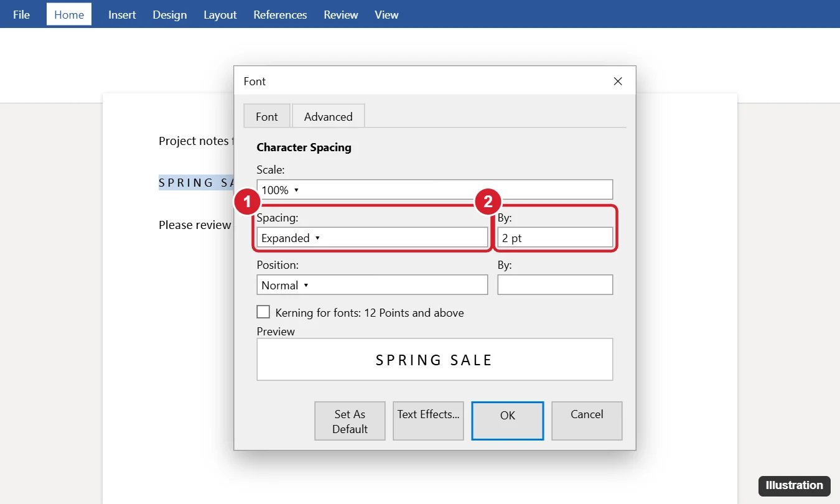Viewport: 840px width, 504px height.
Task: Open the View ribbon tab
Action: 386,14
